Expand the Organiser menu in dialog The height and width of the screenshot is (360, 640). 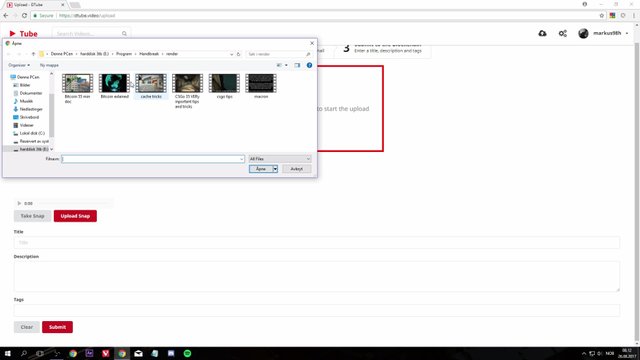coord(19,65)
